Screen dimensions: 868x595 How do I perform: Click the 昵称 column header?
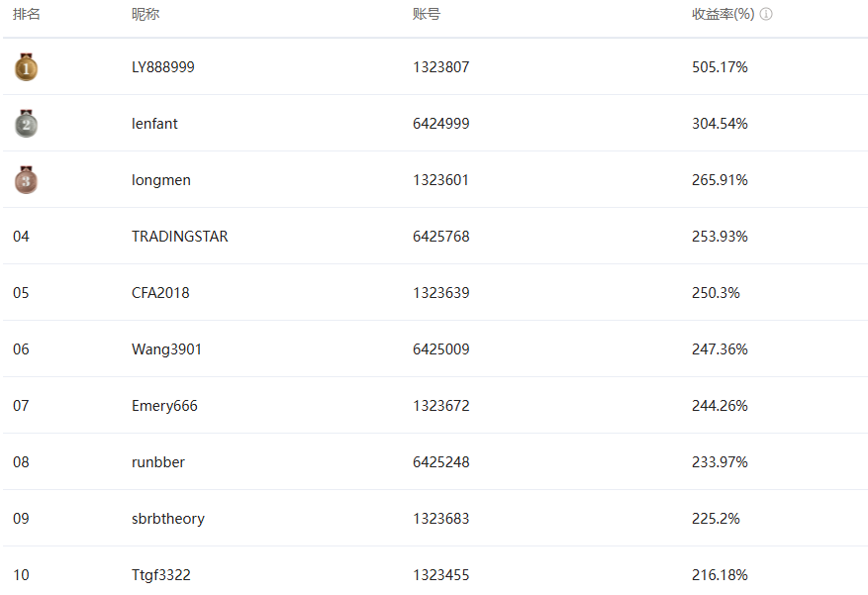pyautogui.click(x=145, y=14)
